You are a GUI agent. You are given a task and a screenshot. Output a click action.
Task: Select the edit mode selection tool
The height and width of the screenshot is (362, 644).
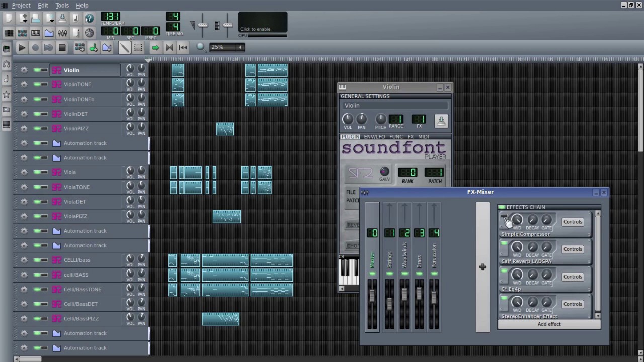pyautogui.click(x=138, y=48)
